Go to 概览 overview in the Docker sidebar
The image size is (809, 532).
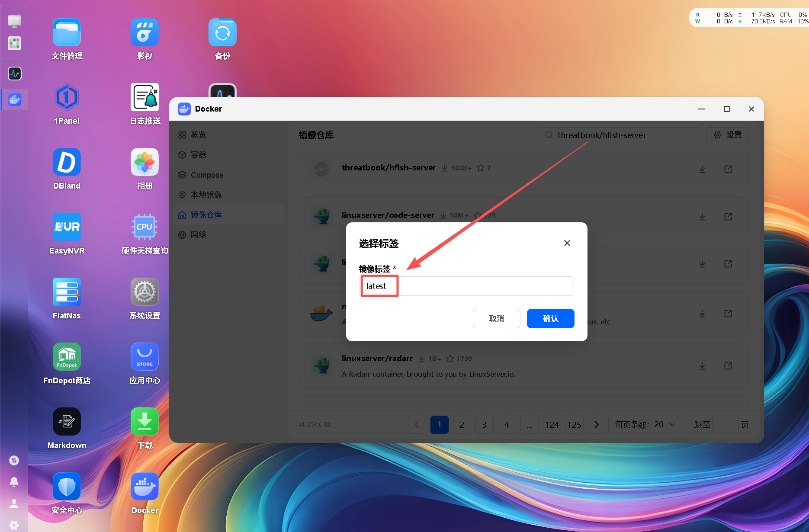(x=228, y=135)
